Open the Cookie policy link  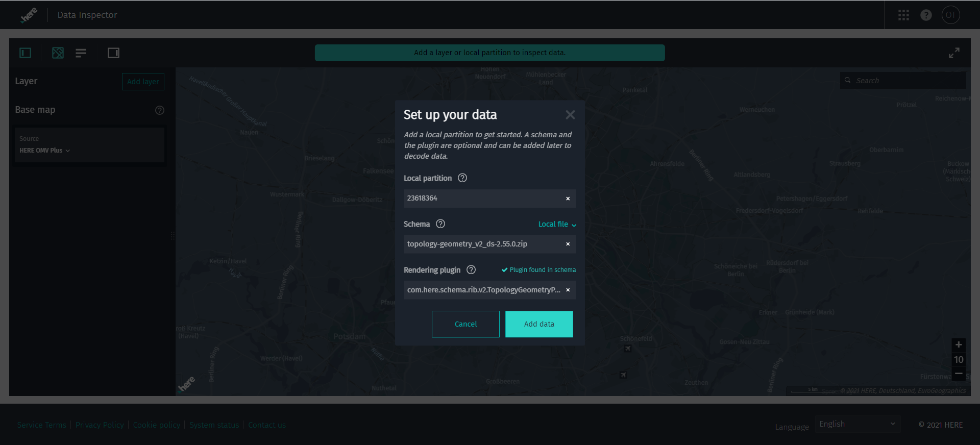click(157, 425)
